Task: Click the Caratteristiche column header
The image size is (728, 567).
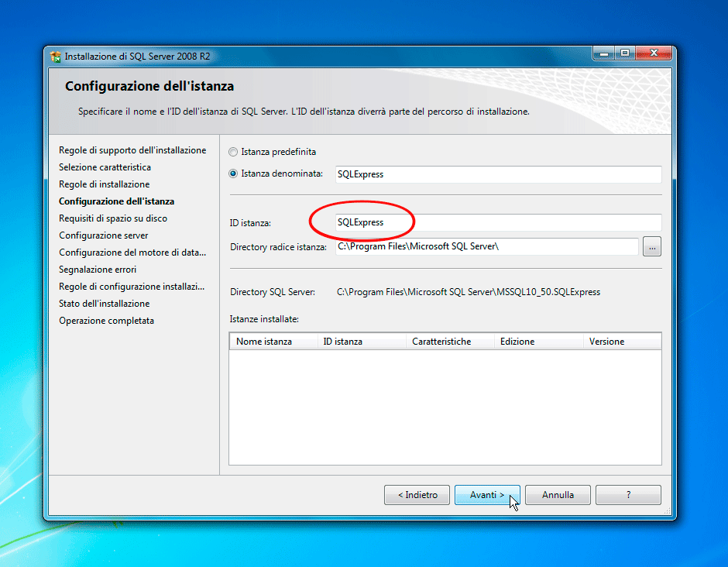Action: click(x=451, y=342)
